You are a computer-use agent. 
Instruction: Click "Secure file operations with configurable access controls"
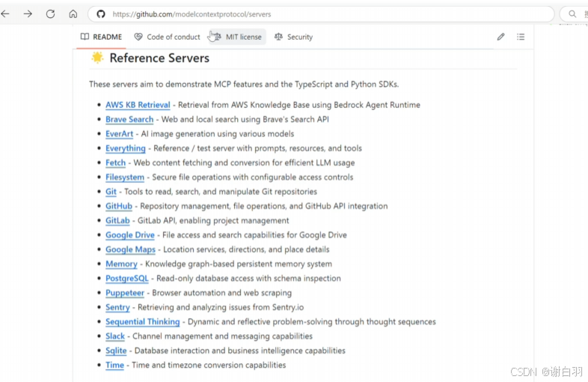pyautogui.click(x=252, y=178)
